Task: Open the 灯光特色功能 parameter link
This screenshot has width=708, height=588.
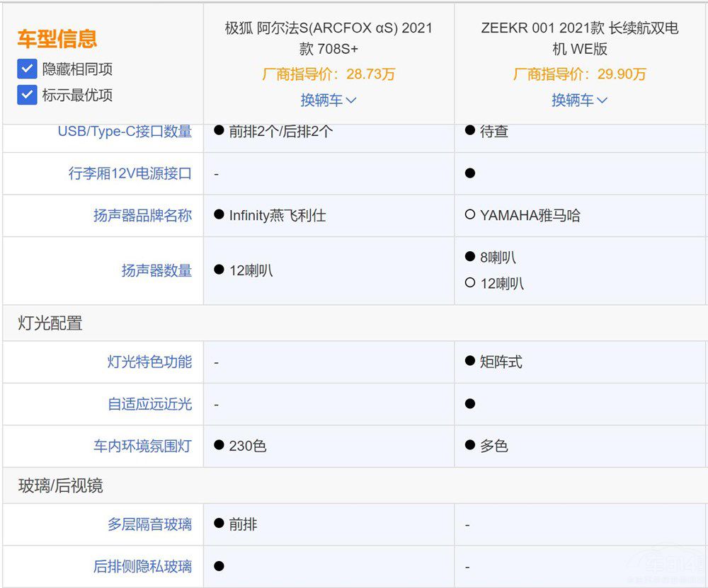Action: (x=149, y=362)
